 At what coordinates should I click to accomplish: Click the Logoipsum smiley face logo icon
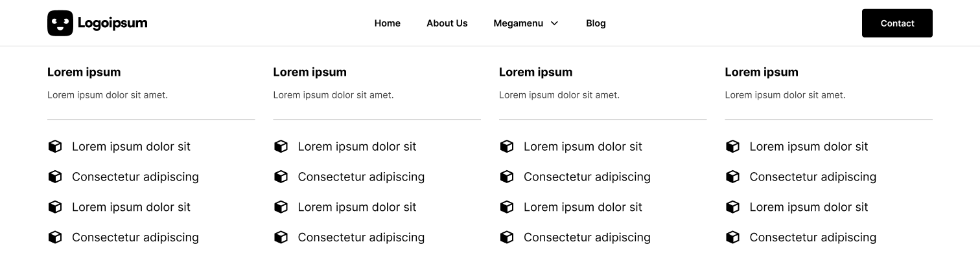tap(60, 23)
